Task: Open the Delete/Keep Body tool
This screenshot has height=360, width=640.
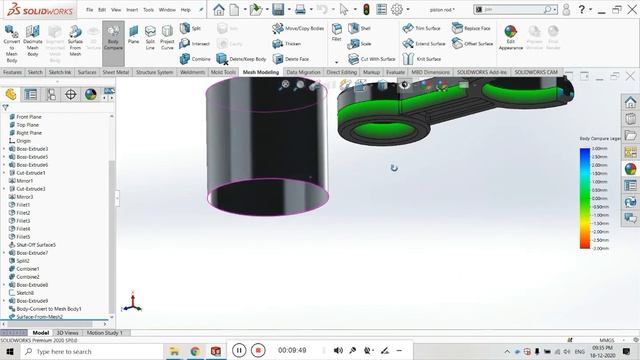Action: (x=241, y=59)
